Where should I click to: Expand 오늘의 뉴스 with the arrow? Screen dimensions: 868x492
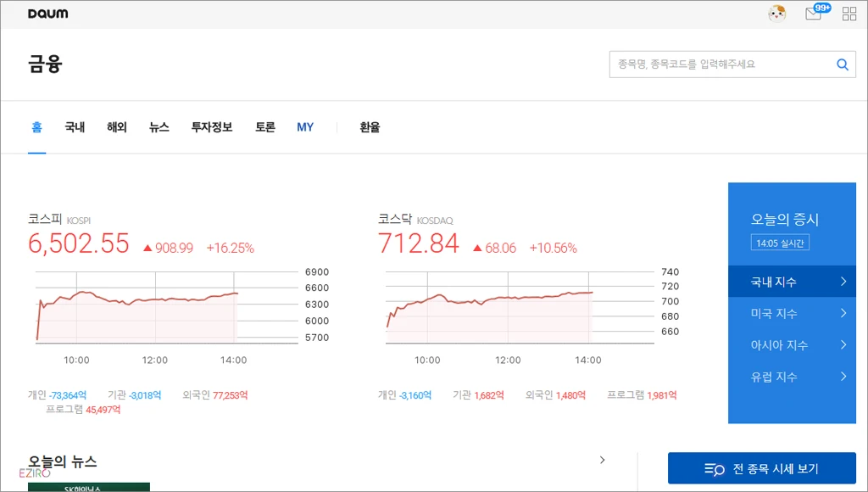click(603, 460)
